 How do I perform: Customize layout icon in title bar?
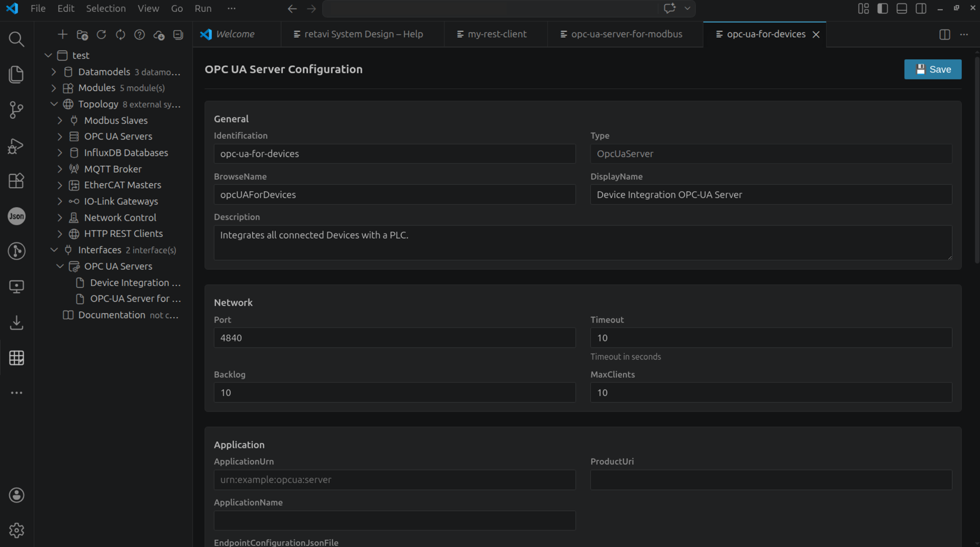pyautogui.click(x=863, y=8)
